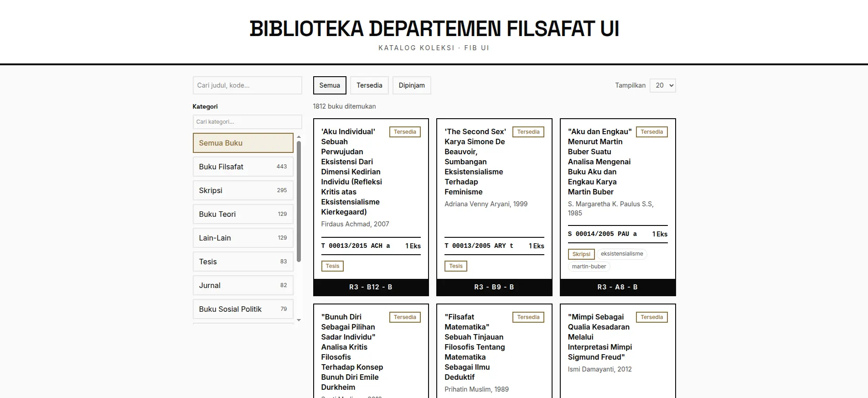Click the 'Cari kategori...' filter field
Screen dimensions: 868x398
click(247, 122)
